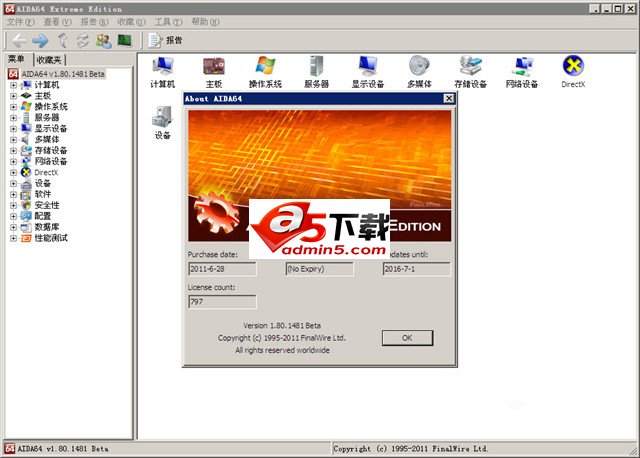This screenshot has width=640, height=458.
Task: Select DirectX in the left tree
Action: tap(46, 173)
